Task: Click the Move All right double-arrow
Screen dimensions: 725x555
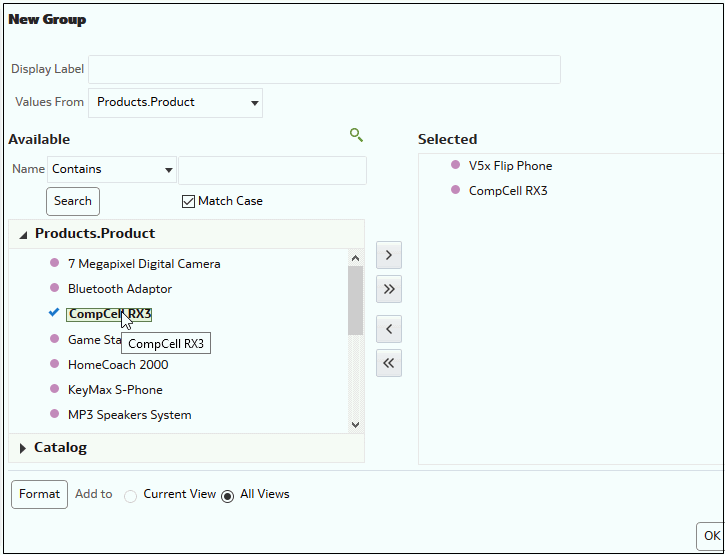Action: (389, 289)
